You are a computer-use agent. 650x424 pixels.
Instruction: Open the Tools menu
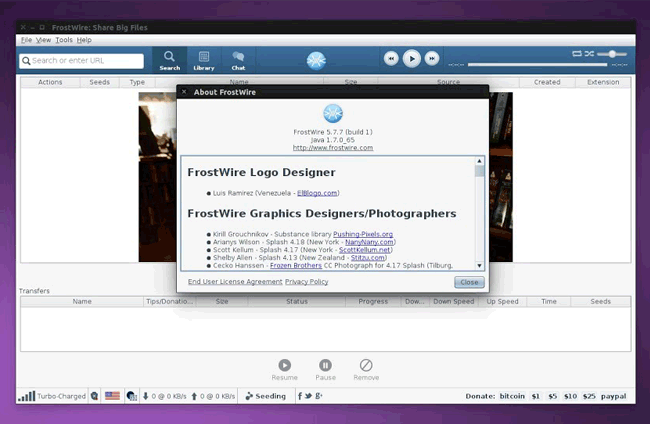coord(64,40)
